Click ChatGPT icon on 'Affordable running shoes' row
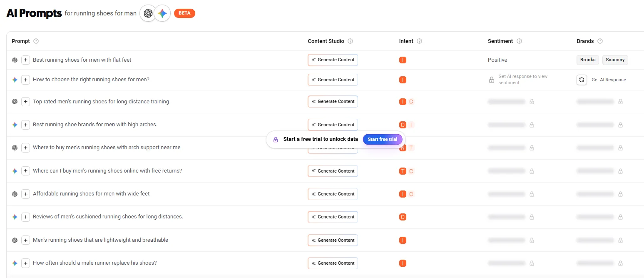 pos(15,194)
